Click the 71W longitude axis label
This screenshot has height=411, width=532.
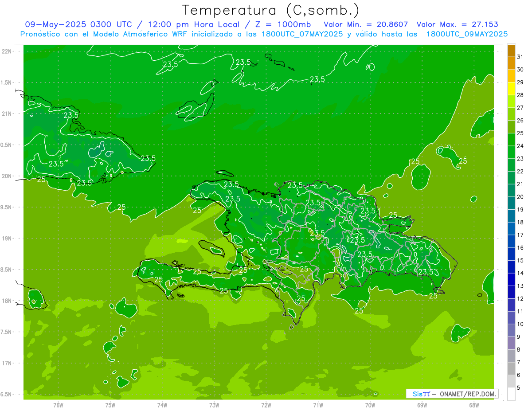pyautogui.click(x=318, y=405)
